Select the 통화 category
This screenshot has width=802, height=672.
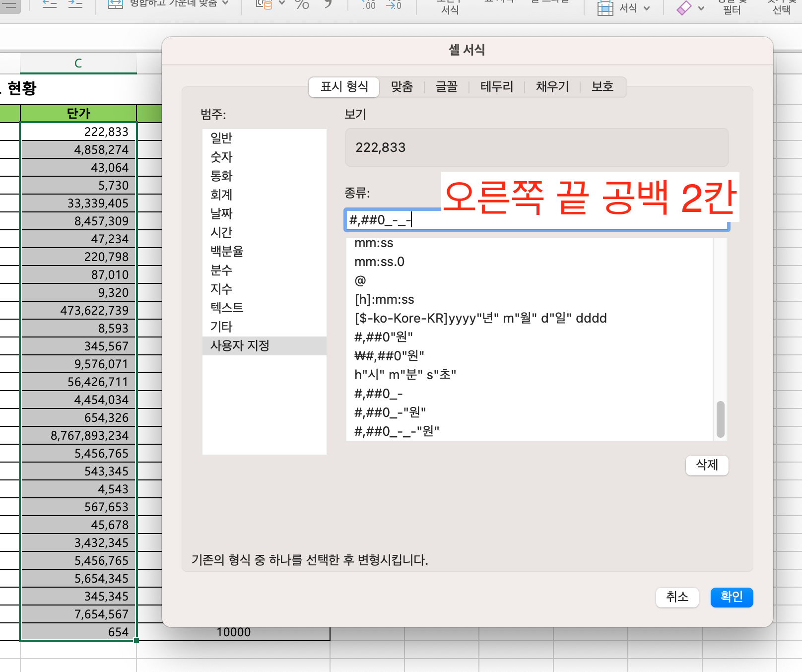(x=265, y=176)
